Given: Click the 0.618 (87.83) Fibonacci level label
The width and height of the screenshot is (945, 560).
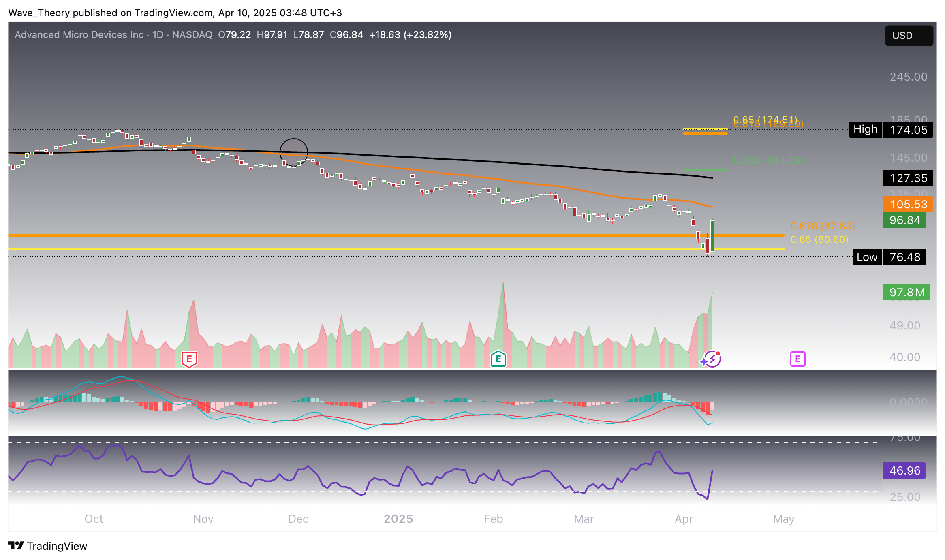Looking at the screenshot, I should [x=822, y=226].
